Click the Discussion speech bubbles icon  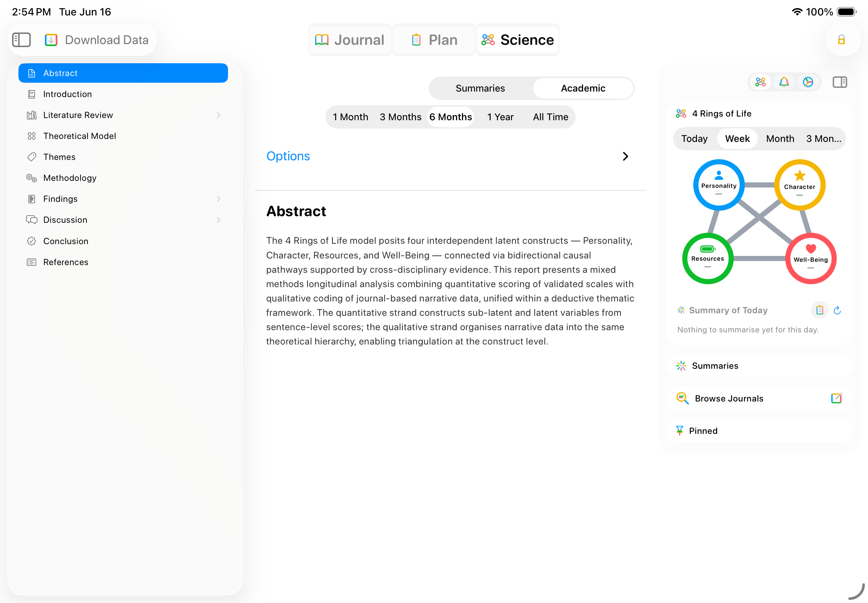tap(32, 220)
